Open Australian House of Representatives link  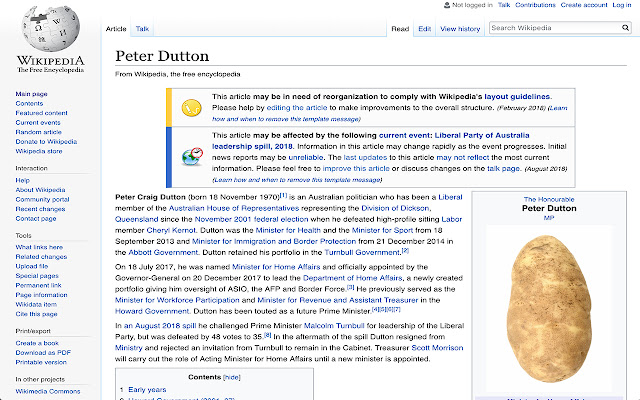pos(234,208)
